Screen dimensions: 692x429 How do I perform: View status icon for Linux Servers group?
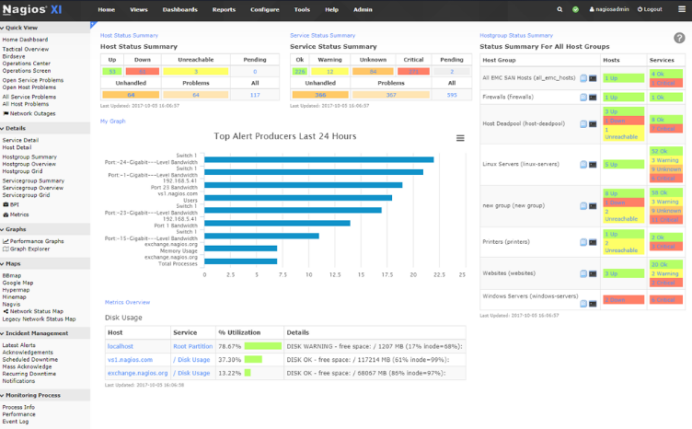pyautogui.click(x=583, y=165)
